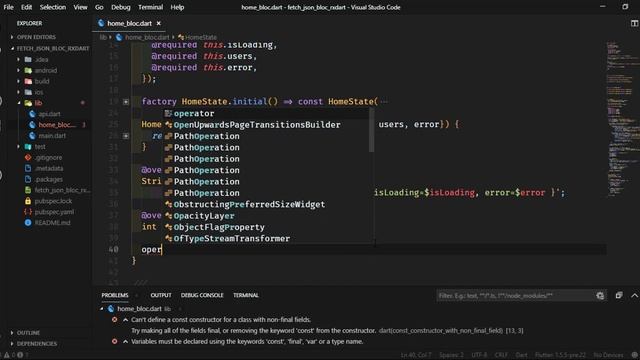The image size is (640, 360).
Task: Click Spaces: 2 indentation in status bar
Action: point(451,355)
